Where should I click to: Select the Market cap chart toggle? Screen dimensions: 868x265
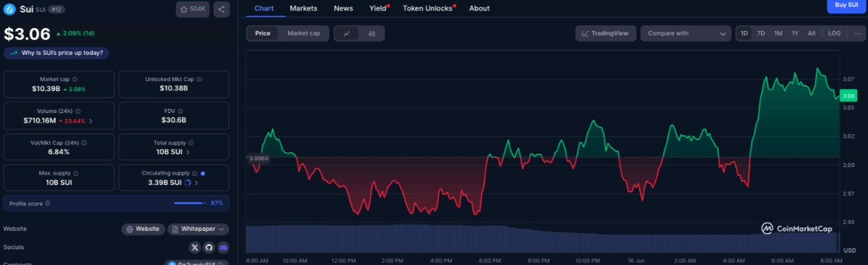tap(304, 33)
